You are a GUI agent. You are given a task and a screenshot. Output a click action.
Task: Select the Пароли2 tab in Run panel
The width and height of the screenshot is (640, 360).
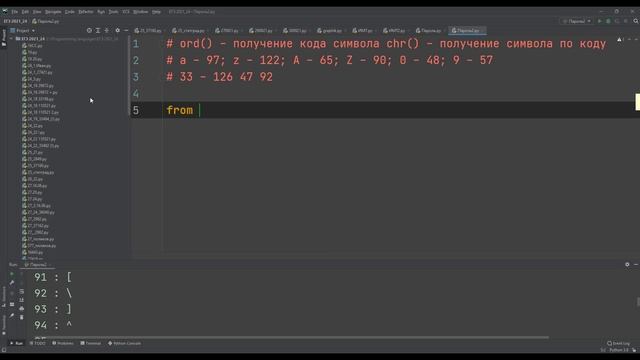pos(37,265)
